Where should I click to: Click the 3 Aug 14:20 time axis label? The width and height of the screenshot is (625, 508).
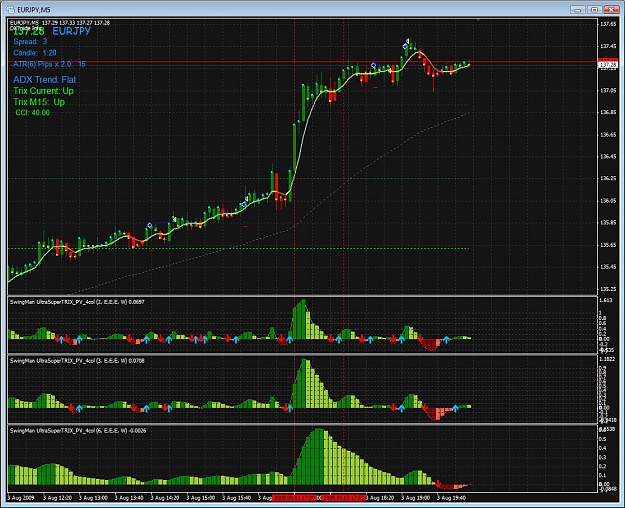pos(165,498)
